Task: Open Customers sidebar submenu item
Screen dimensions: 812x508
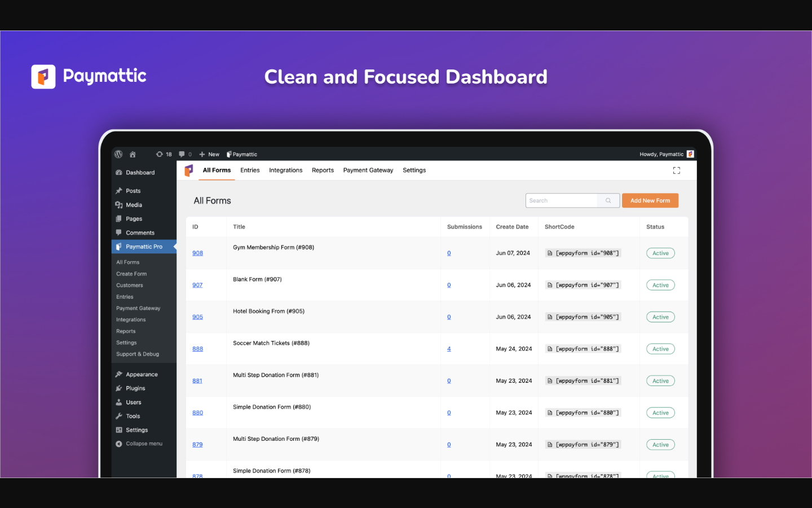Action: pos(130,285)
